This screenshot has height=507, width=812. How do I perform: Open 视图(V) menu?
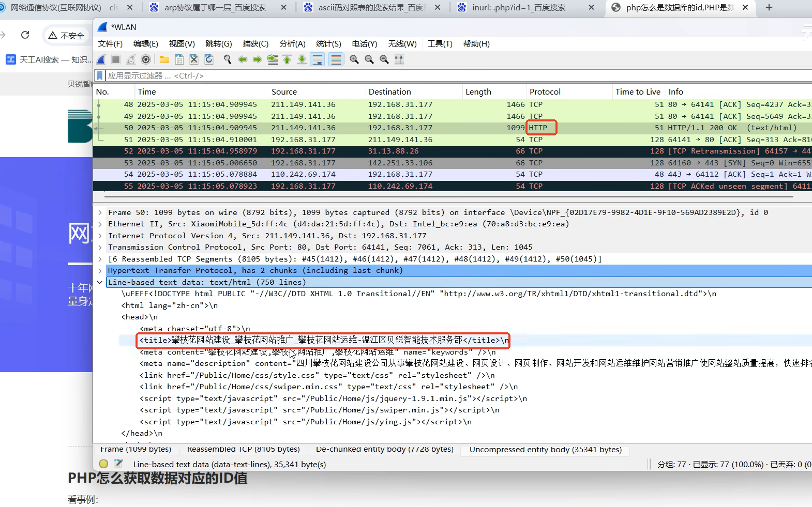pyautogui.click(x=182, y=43)
